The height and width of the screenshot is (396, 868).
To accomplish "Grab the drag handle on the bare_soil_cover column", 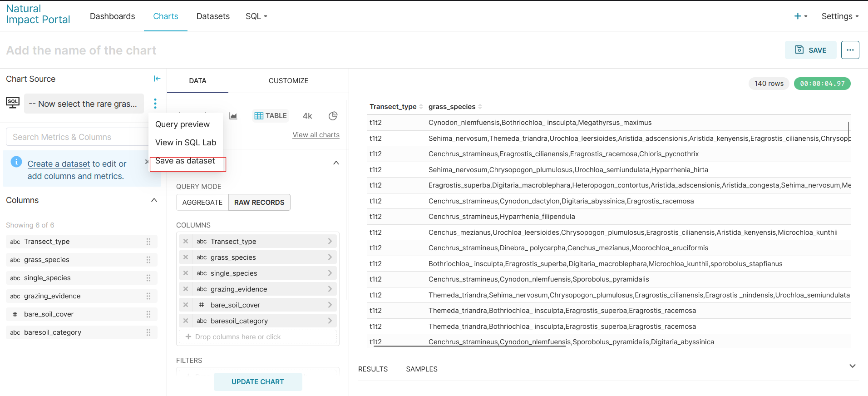I will (148, 314).
